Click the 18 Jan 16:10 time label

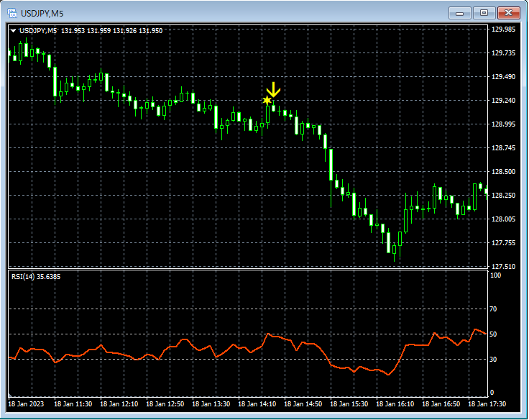point(395,404)
